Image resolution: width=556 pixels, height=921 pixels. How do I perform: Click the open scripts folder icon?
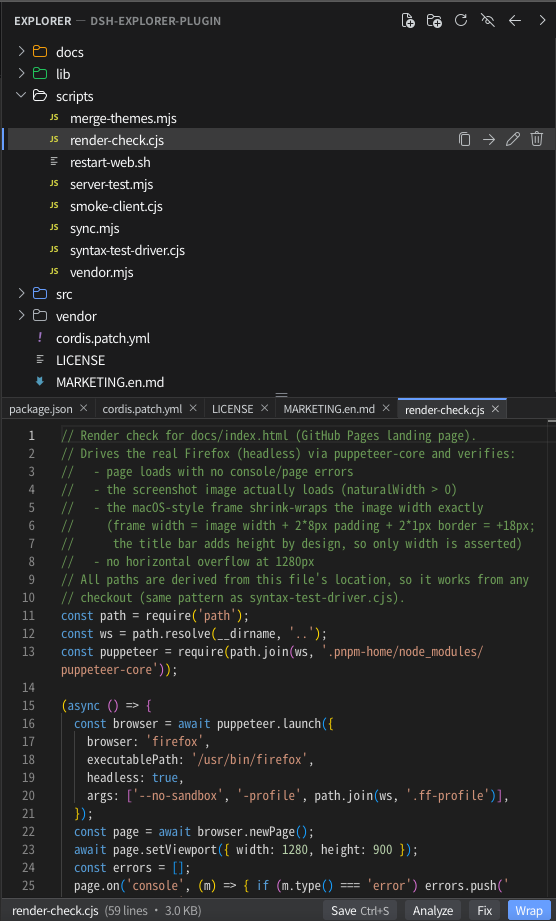click(x=40, y=95)
